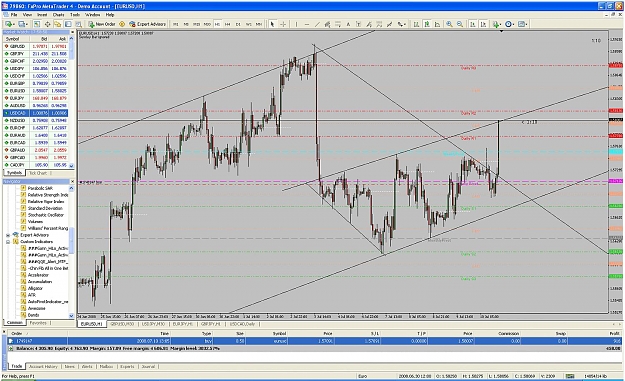
Task: Select the M30 timeframe button
Action: click(207, 24)
